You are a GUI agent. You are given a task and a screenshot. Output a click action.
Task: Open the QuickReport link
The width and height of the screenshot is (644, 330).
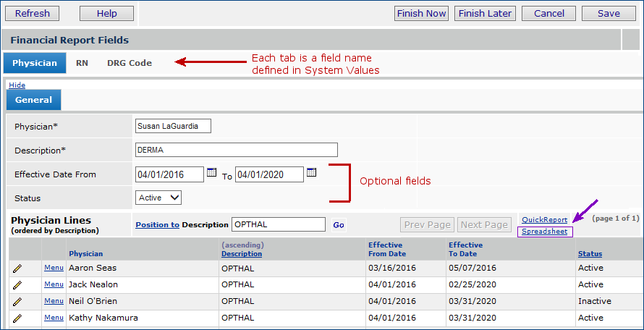(544, 219)
